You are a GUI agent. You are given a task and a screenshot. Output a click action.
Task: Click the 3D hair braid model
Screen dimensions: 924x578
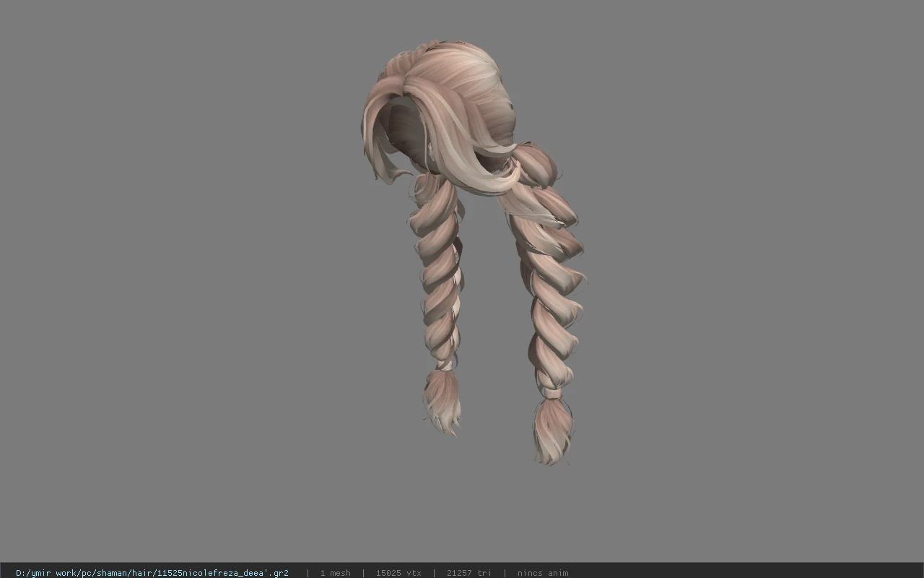pyautogui.click(x=473, y=251)
